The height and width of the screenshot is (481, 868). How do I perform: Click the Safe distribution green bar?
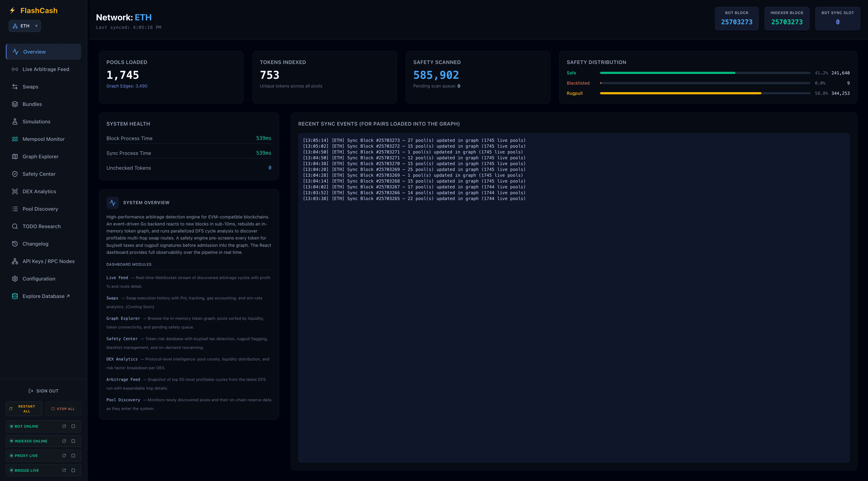coord(667,73)
